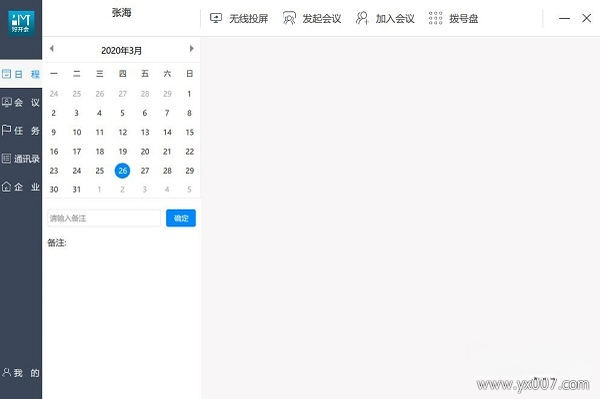Click greyed date 4 of next month
The width and height of the screenshot is (600, 399).
pyautogui.click(x=167, y=189)
